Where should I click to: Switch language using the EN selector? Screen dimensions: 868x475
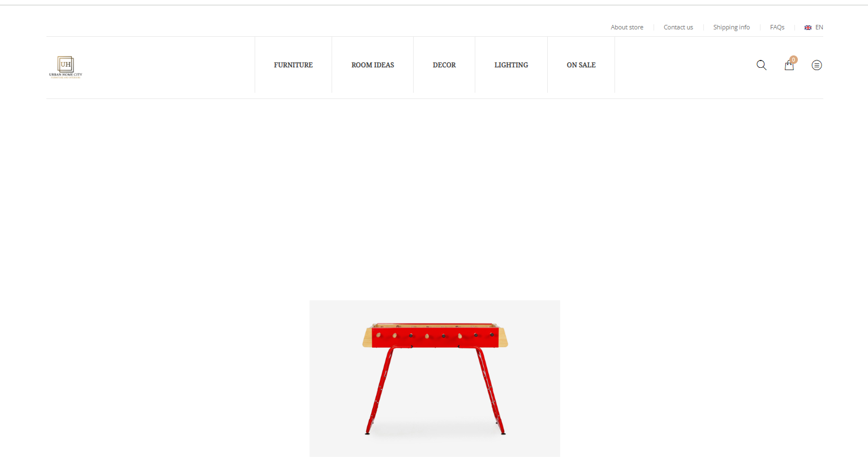point(819,27)
